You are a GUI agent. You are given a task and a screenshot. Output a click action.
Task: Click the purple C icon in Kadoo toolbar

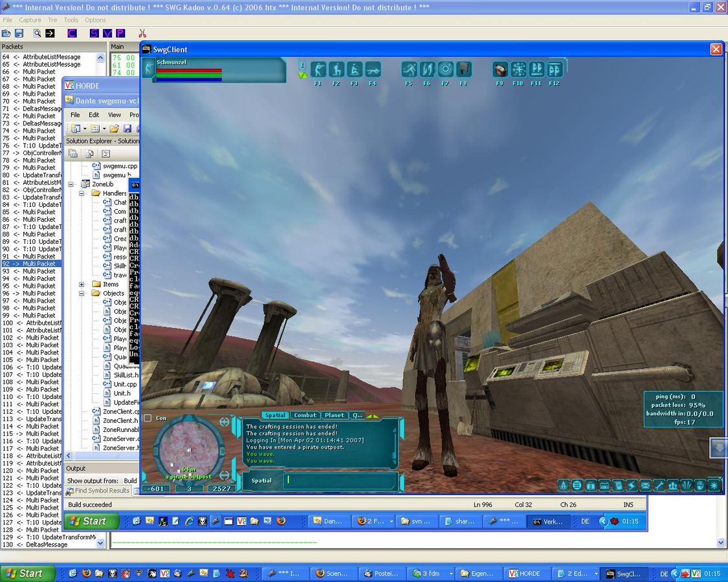click(x=72, y=33)
